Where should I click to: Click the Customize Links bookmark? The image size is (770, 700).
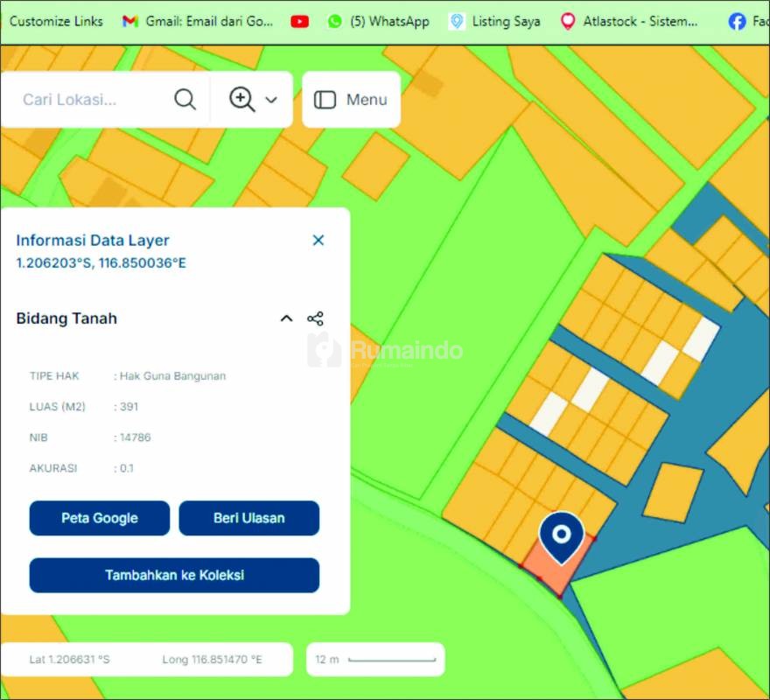(x=55, y=21)
